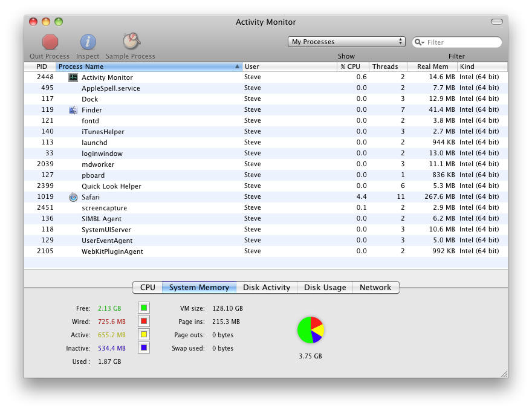Sort by the PID column header

click(40, 66)
